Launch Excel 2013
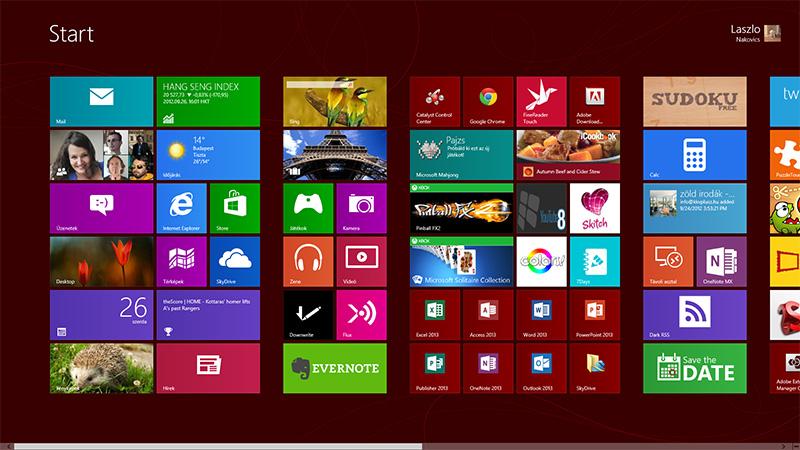 435,315
